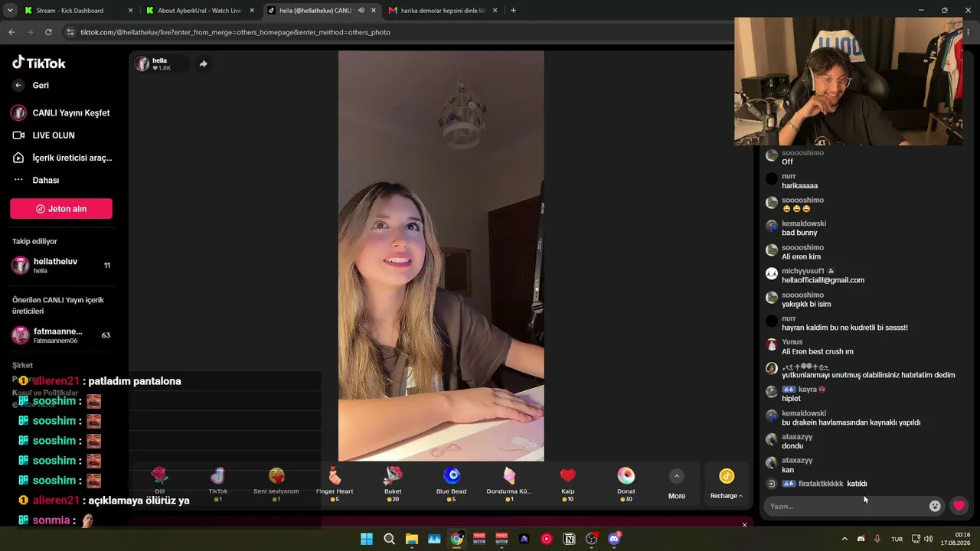Click the TikTok logo

39,63
